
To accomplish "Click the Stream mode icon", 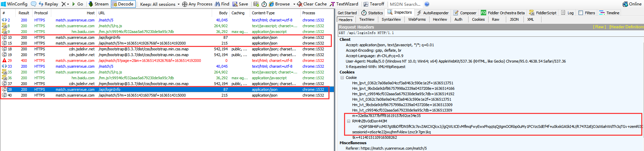I will click(91, 4).
